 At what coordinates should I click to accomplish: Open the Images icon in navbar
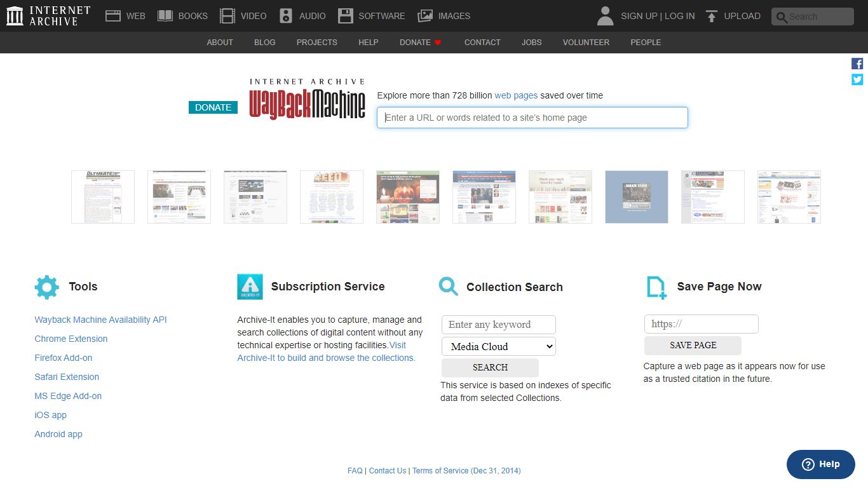[x=425, y=16]
